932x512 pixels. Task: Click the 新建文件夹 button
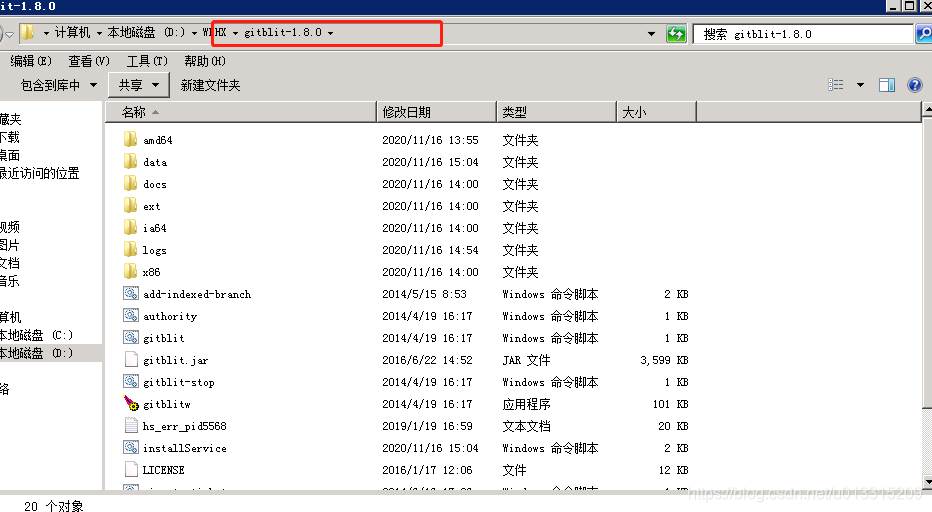pos(210,85)
